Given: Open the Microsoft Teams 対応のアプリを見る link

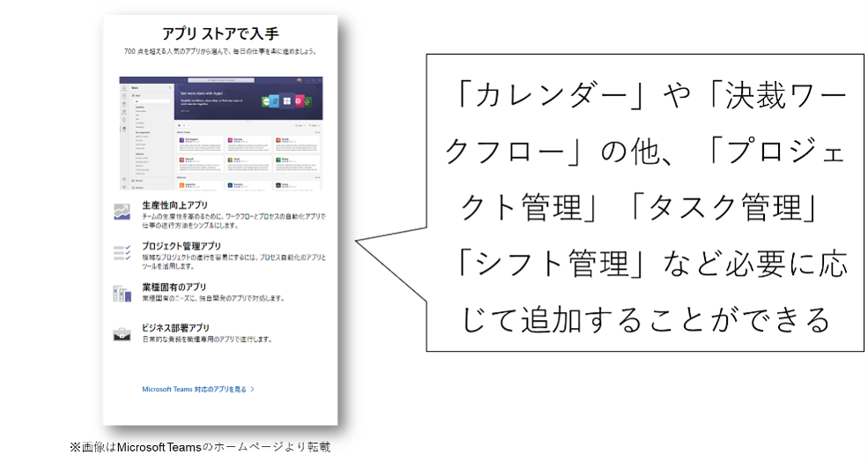Looking at the screenshot, I should [195, 388].
